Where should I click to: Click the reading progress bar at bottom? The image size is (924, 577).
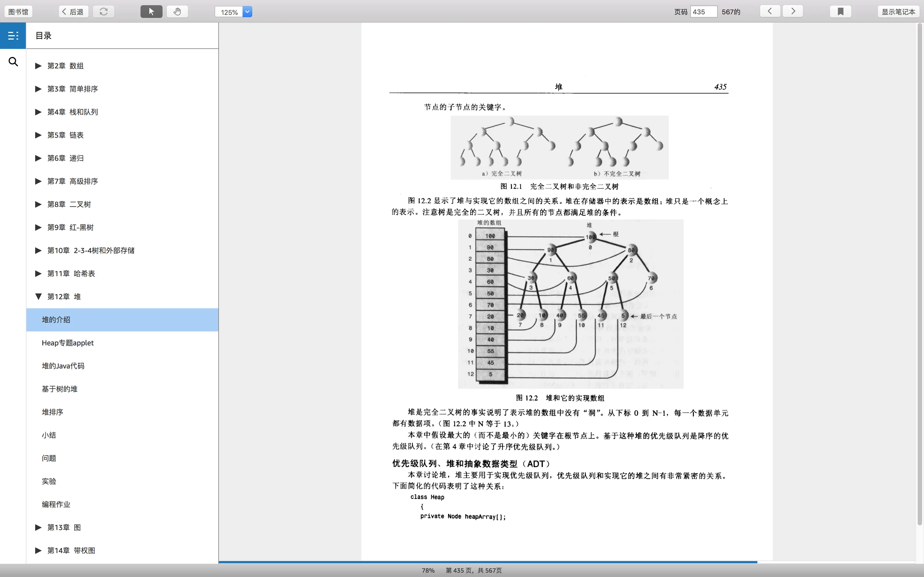tap(488, 562)
